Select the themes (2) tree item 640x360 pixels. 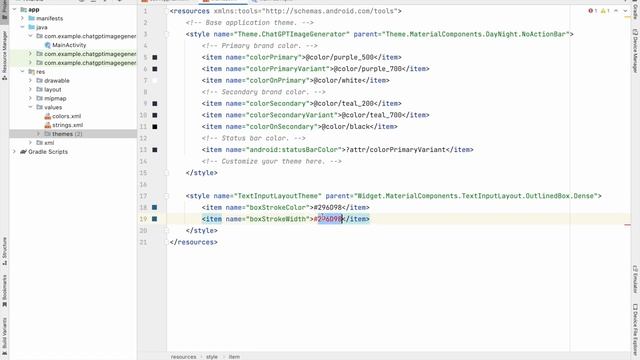click(x=73, y=134)
